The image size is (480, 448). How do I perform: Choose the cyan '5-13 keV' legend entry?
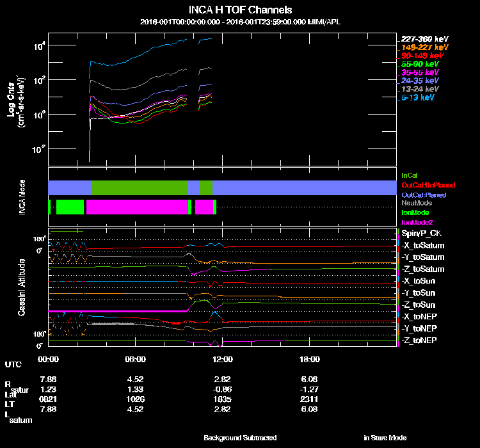coord(418,97)
